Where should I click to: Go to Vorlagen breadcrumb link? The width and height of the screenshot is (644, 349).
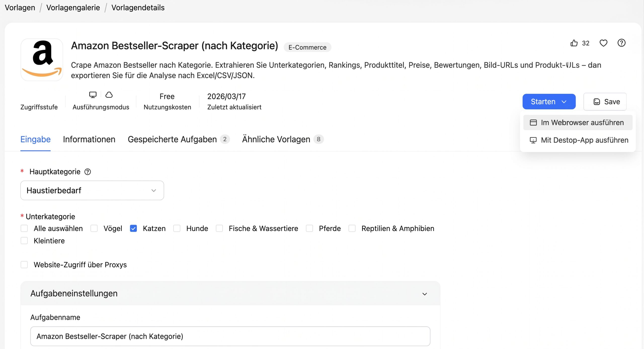[x=20, y=8]
